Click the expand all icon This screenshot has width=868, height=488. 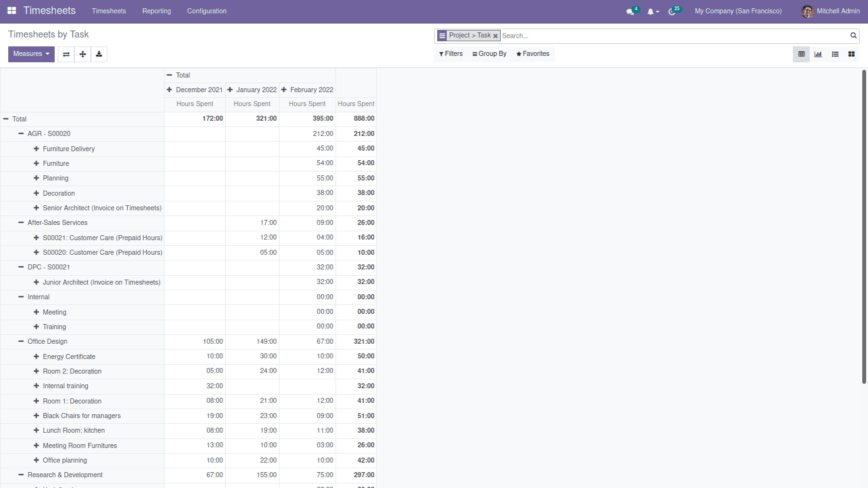click(x=83, y=54)
